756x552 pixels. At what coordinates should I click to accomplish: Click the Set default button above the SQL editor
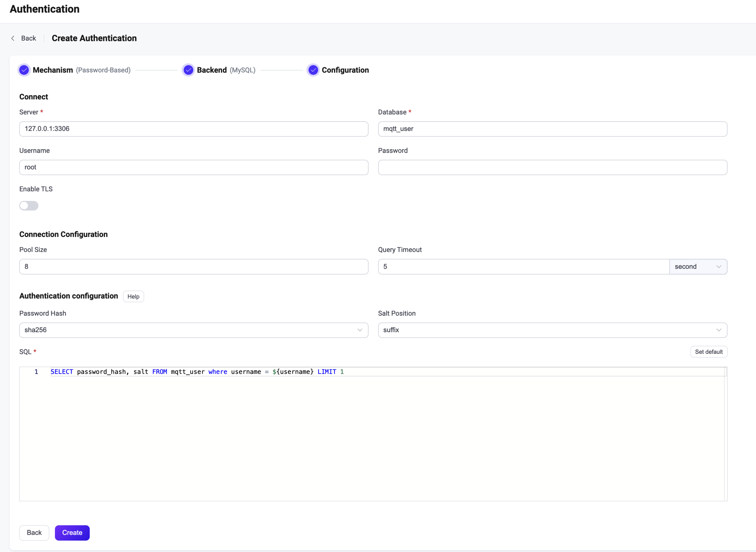709,352
